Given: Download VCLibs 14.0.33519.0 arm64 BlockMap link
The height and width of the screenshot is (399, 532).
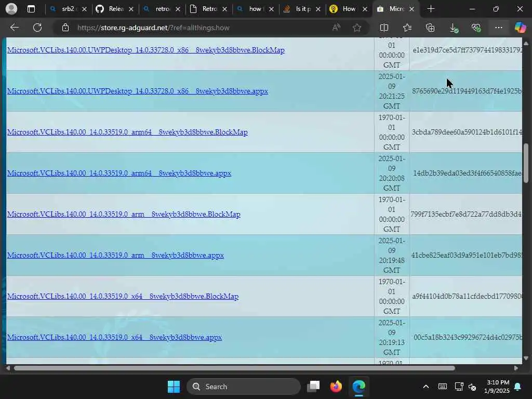Looking at the screenshot, I should [127, 132].
